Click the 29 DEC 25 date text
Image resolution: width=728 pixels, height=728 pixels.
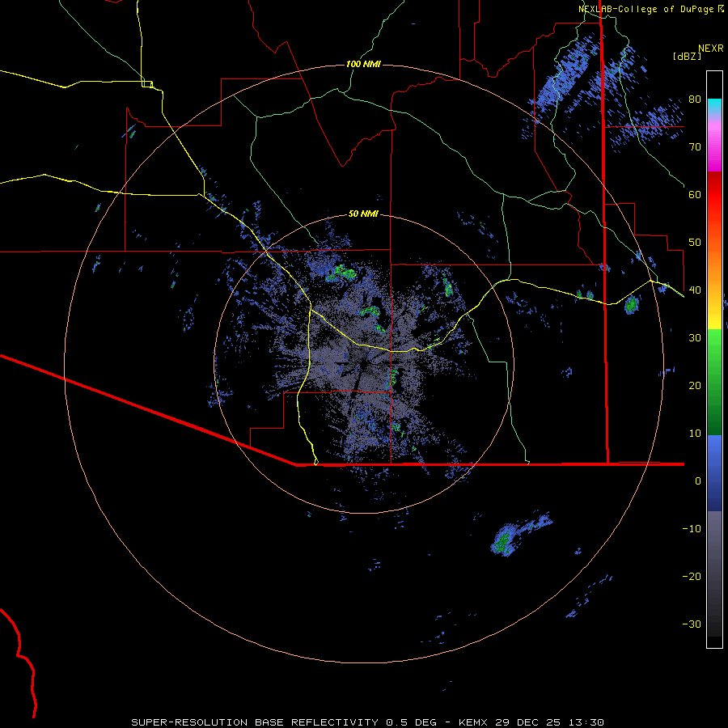(x=528, y=722)
